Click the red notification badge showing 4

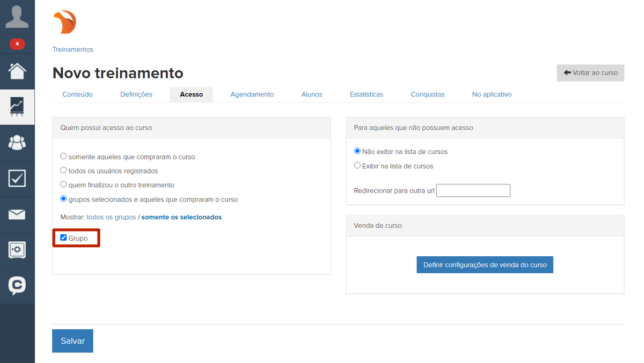17,44
